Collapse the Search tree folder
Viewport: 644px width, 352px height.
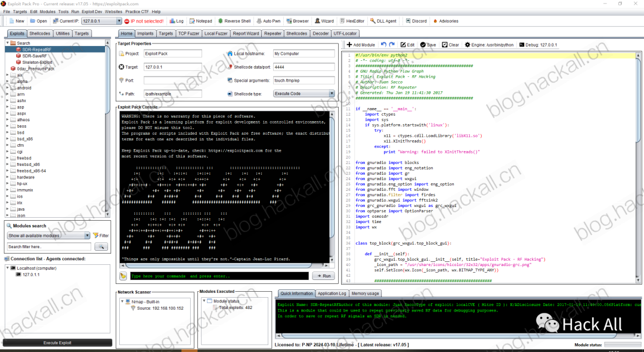click(x=7, y=43)
